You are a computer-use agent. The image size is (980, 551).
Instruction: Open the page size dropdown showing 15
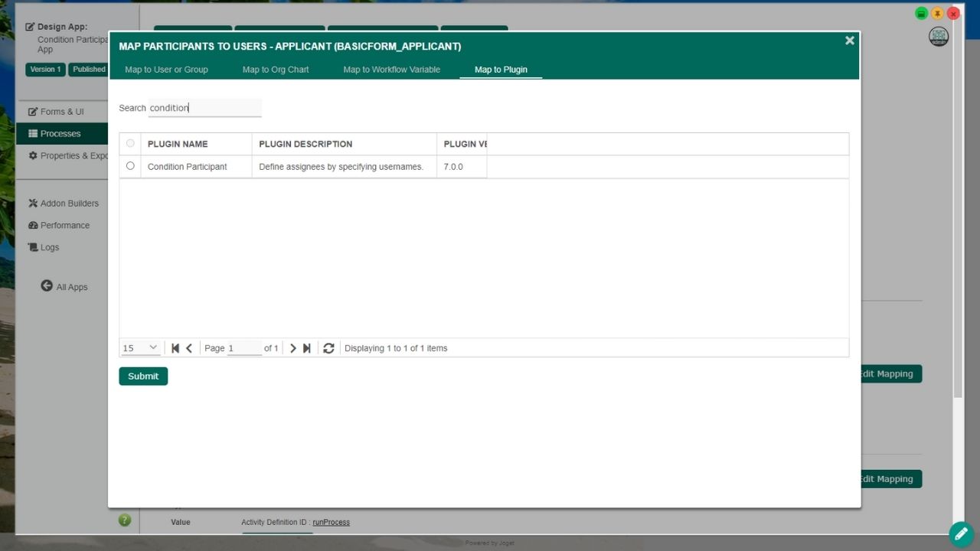click(x=140, y=348)
